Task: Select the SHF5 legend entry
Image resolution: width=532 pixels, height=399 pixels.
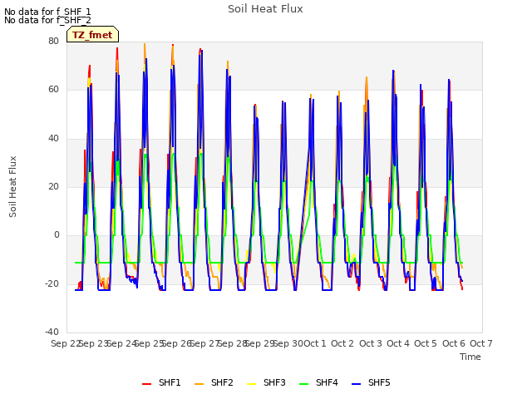Action: [371, 382]
